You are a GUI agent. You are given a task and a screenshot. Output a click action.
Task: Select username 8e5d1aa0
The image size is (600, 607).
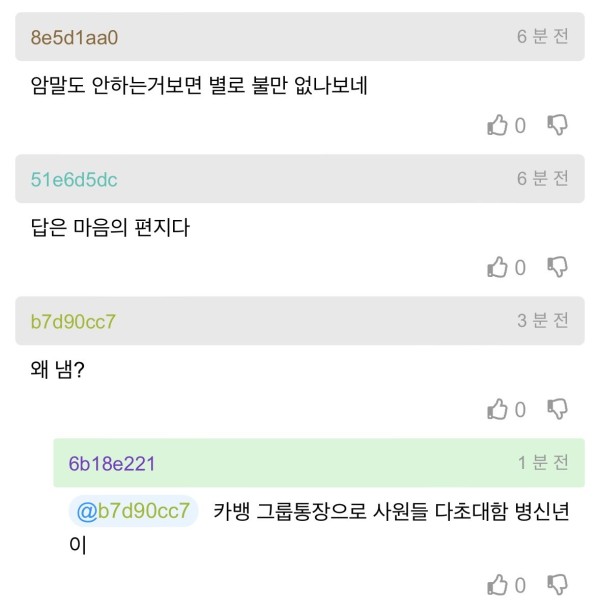(x=74, y=38)
